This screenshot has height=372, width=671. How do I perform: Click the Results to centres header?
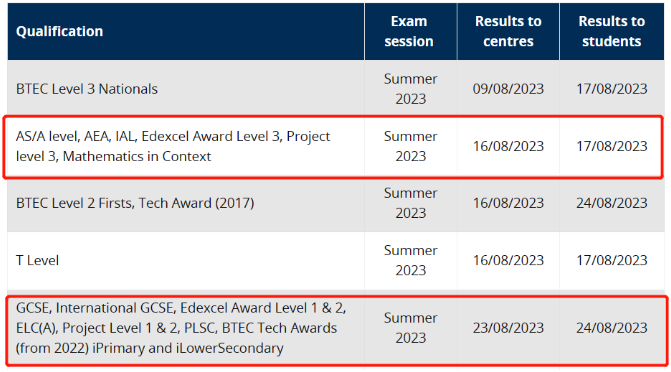coord(508,31)
